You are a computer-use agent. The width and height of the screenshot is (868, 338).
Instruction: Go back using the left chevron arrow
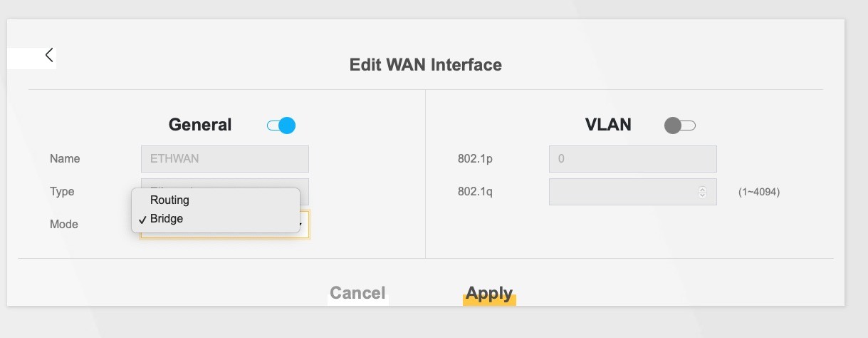49,55
